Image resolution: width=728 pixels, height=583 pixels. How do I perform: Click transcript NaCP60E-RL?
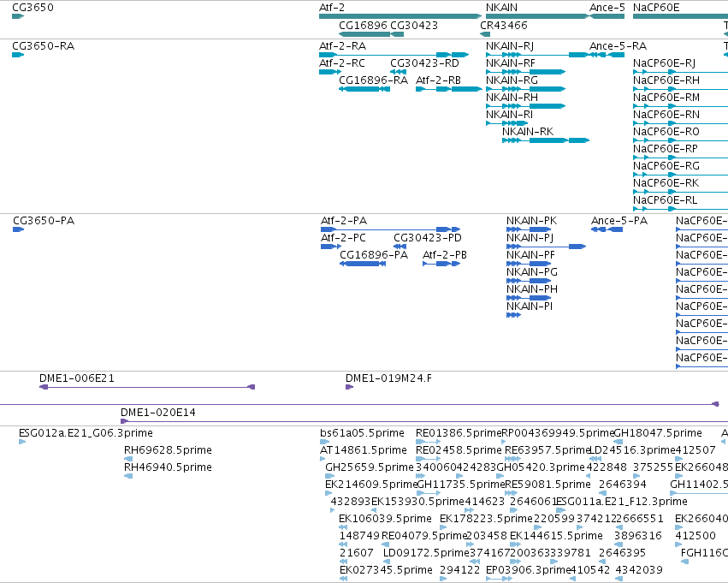665,200
